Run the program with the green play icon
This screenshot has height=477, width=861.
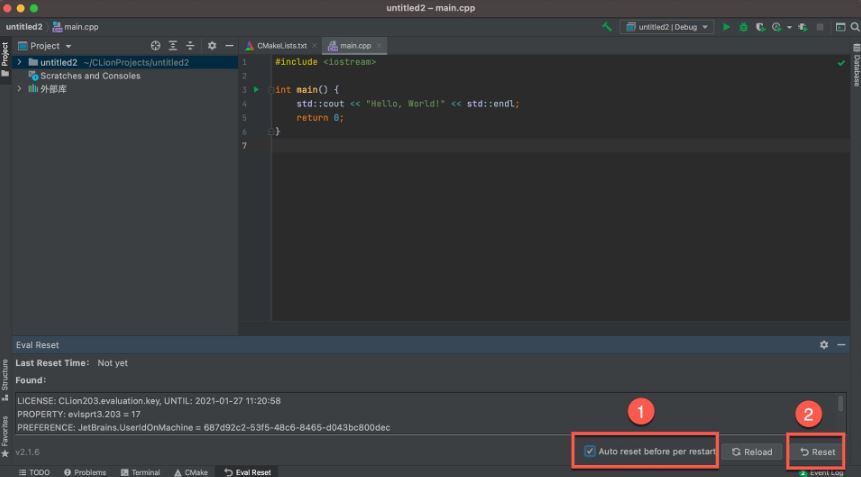tap(726, 27)
